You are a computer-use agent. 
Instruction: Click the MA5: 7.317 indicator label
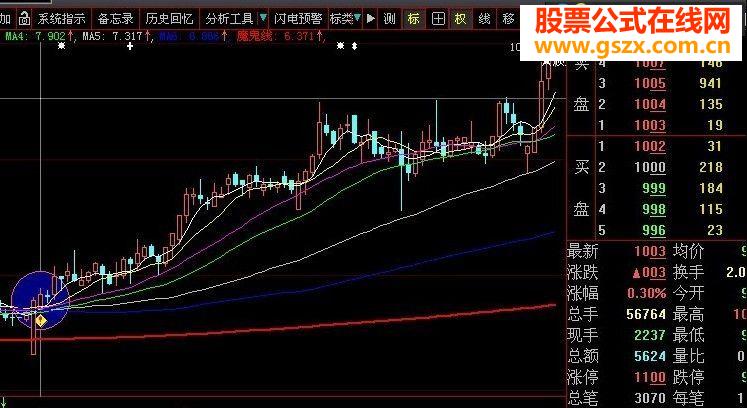click(117, 36)
